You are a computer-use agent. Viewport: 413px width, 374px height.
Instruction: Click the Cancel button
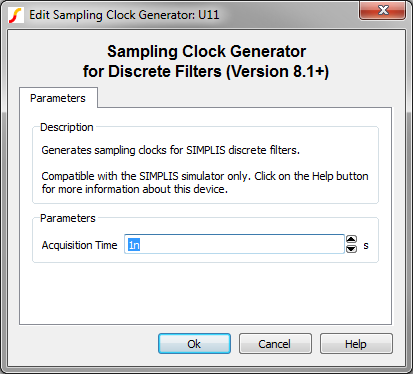275,344
